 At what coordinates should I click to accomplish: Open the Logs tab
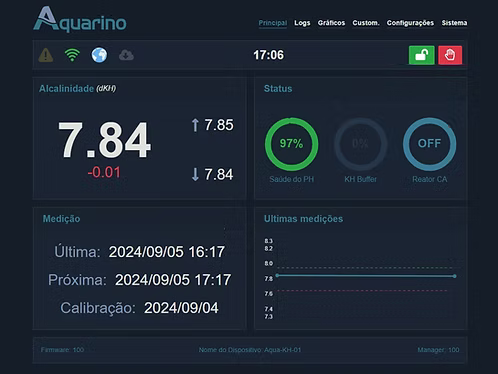coord(302,23)
